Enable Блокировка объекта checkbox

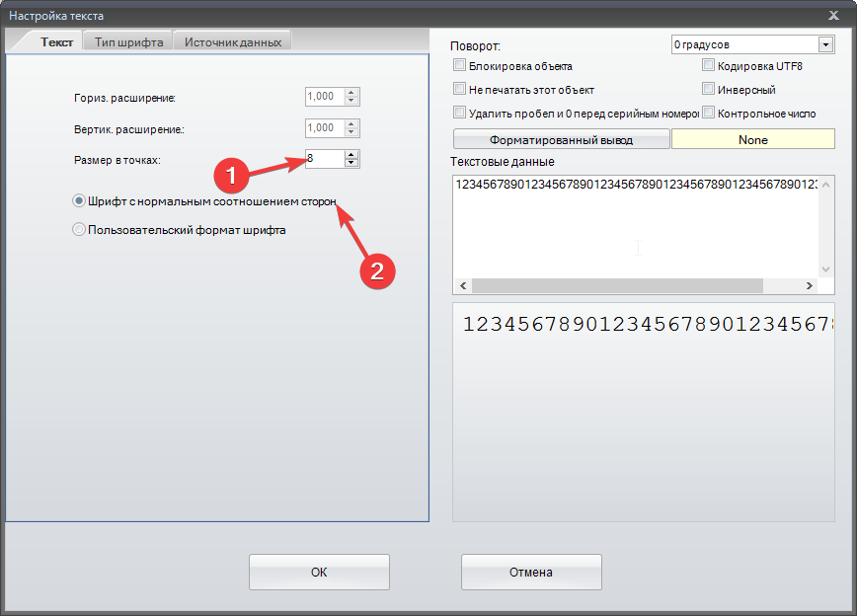pyautogui.click(x=459, y=66)
